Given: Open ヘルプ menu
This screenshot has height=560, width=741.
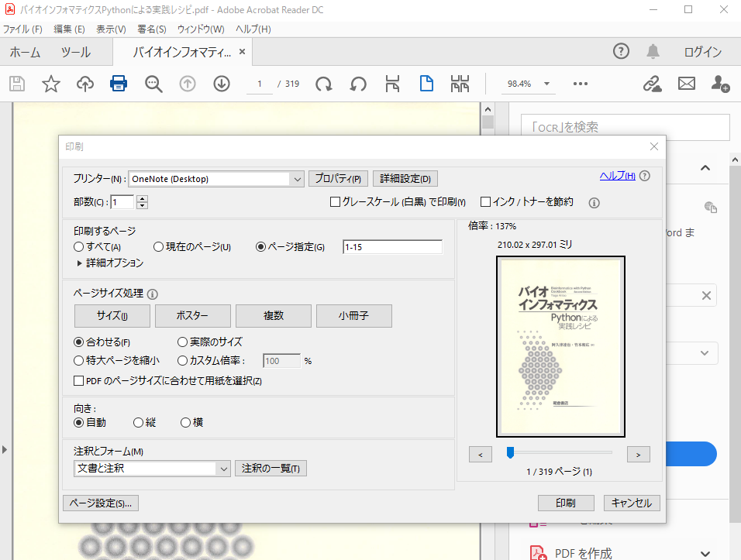Looking at the screenshot, I should [253, 29].
